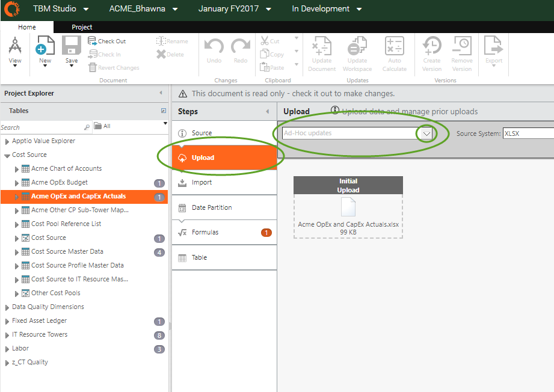
Task: Select Acme OpEx and CapEx Actuals table
Action: point(84,197)
